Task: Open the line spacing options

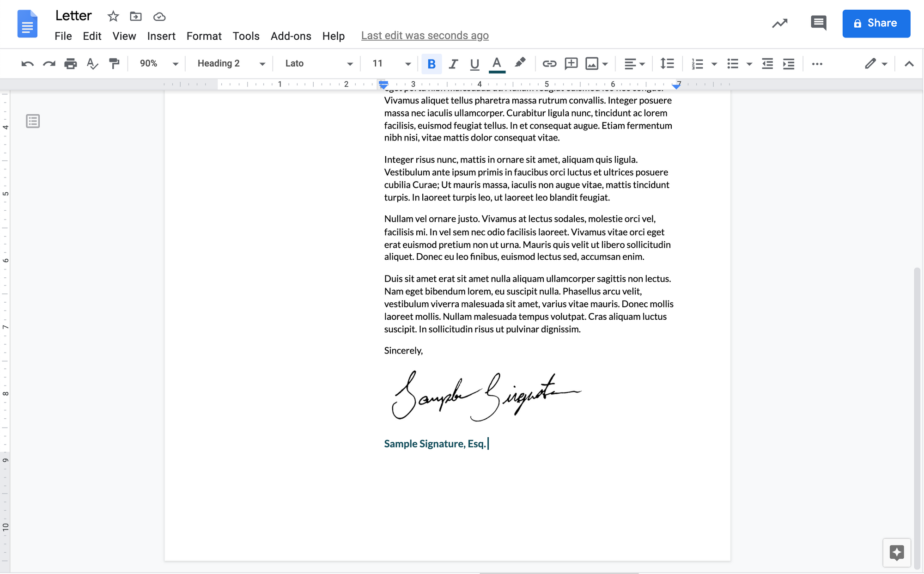Action: click(x=666, y=63)
